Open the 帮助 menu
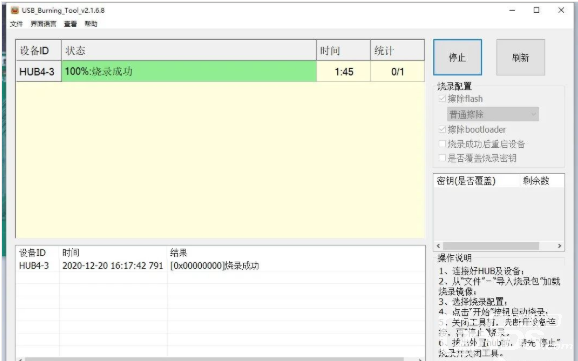 [91, 24]
